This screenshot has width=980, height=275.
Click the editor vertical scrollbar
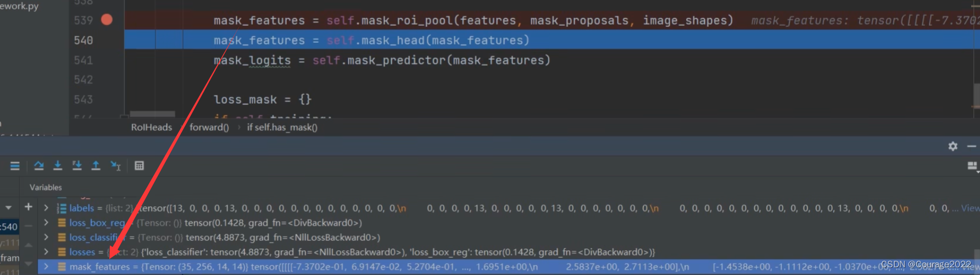(976, 96)
